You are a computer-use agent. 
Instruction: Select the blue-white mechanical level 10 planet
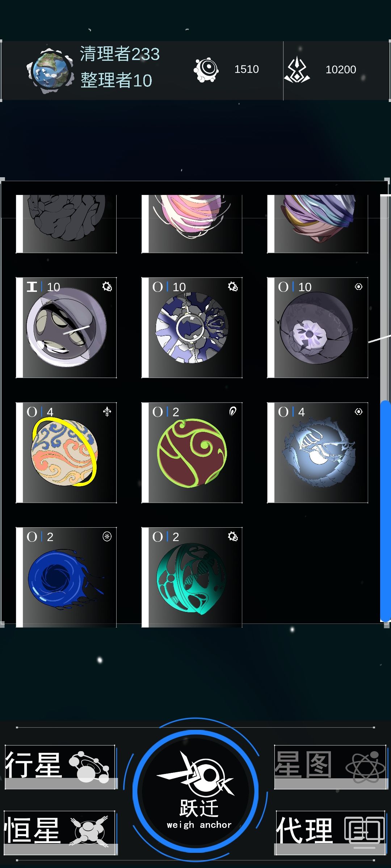(192, 328)
